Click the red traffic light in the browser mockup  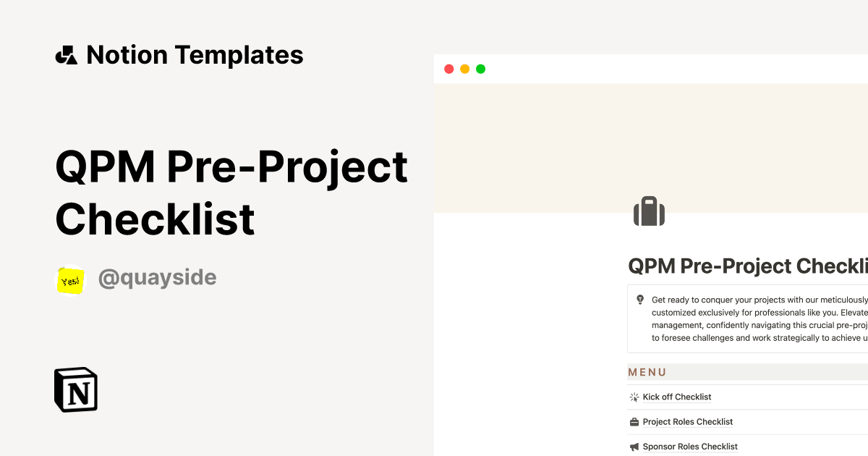(448, 68)
